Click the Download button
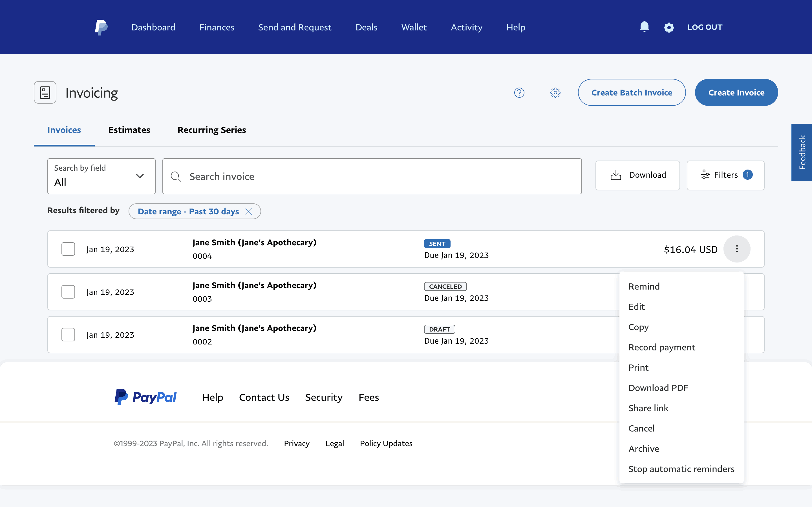812x507 pixels. tap(637, 175)
